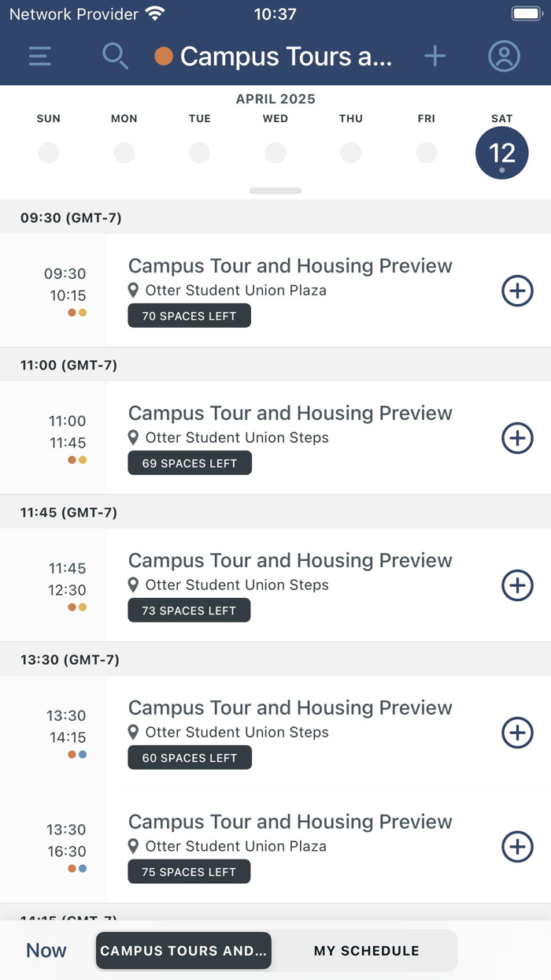Tap the plus icon in the top bar
Image resolution: width=551 pixels, height=980 pixels.
(435, 56)
